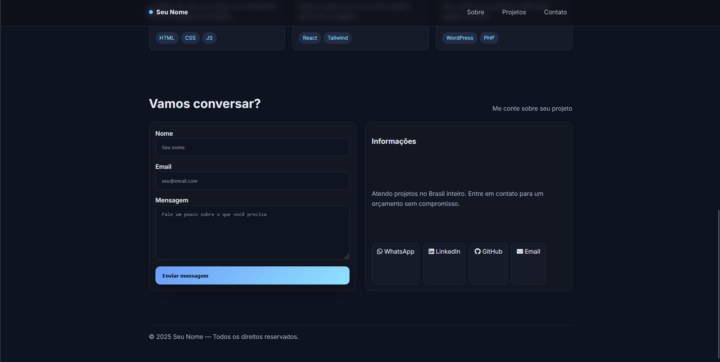The width and height of the screenshot is (720, 362).
Task: Focus the Mensagem text area
Action: (x=252, y=232)
